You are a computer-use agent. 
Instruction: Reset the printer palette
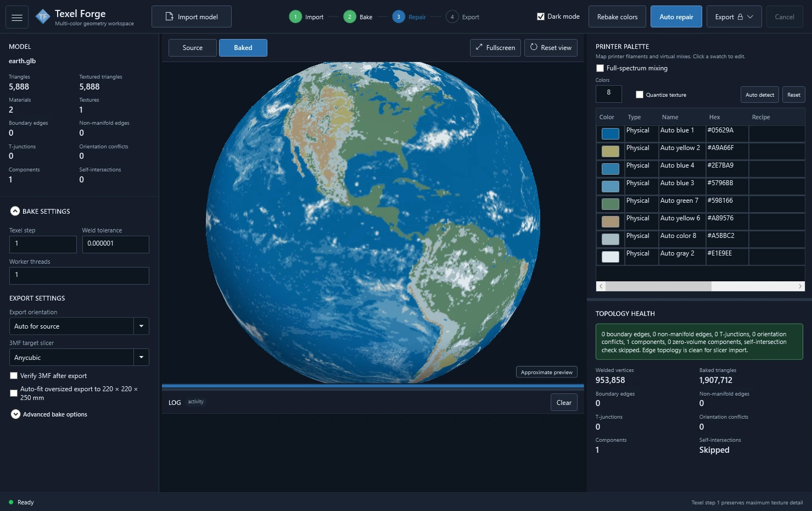794,95
